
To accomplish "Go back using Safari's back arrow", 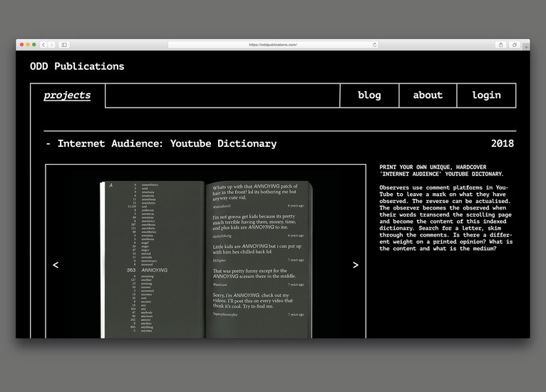I will 43,45.
